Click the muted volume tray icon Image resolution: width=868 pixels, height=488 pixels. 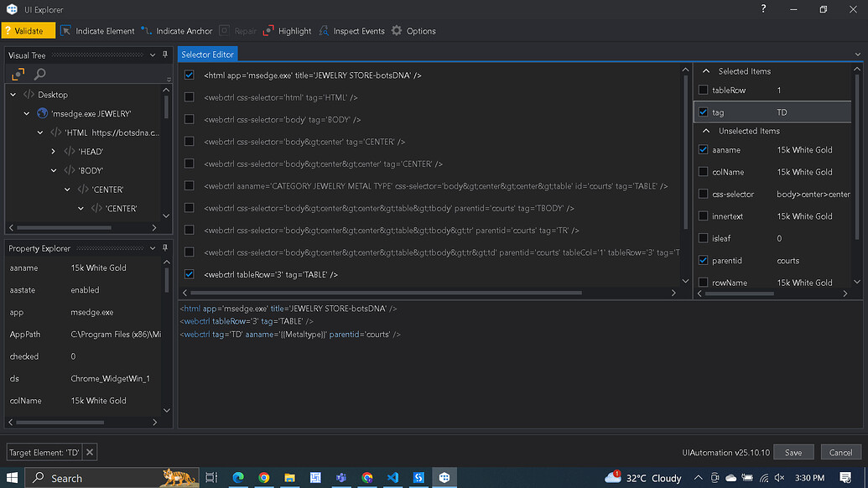779,477
